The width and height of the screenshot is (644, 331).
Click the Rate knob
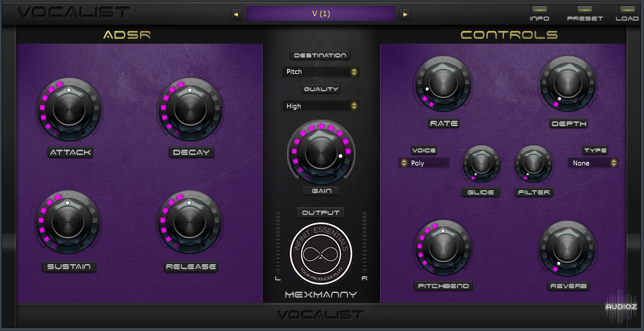pyautogui.click(x=443, y=84)
